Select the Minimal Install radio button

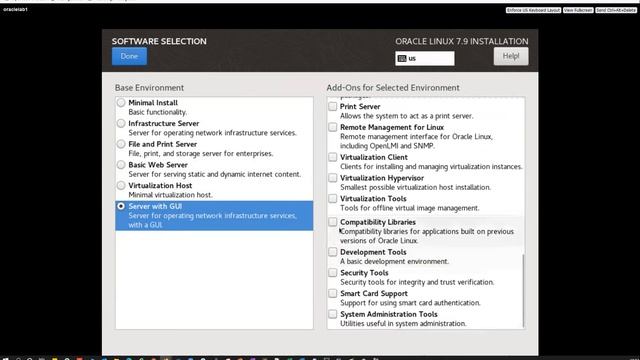(x=121, y=102)
